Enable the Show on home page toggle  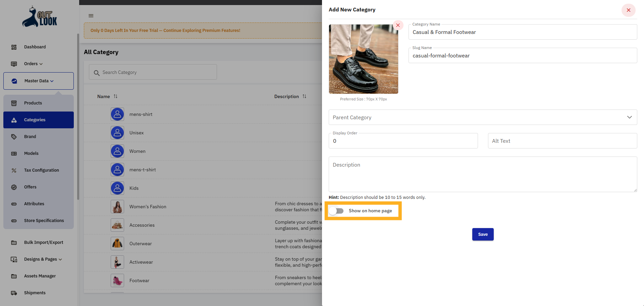coord(336,211)
